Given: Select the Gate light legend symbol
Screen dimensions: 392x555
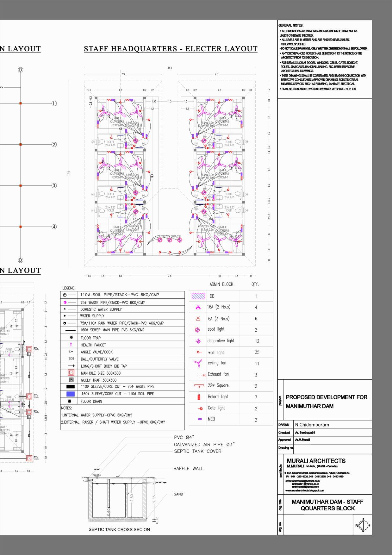Looking at the screenshot, I should coord(200,408).
